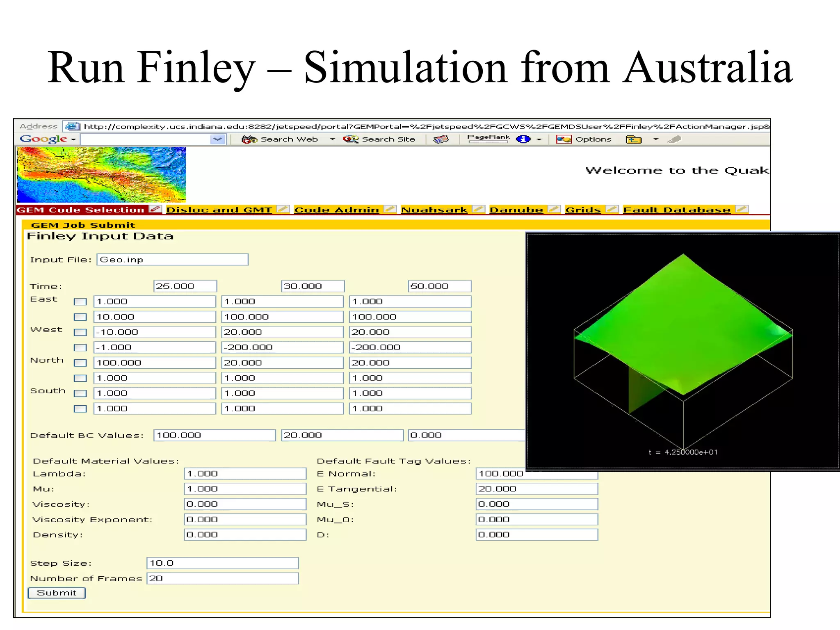Click the PageRank indicator

click(x=488, y=139)
